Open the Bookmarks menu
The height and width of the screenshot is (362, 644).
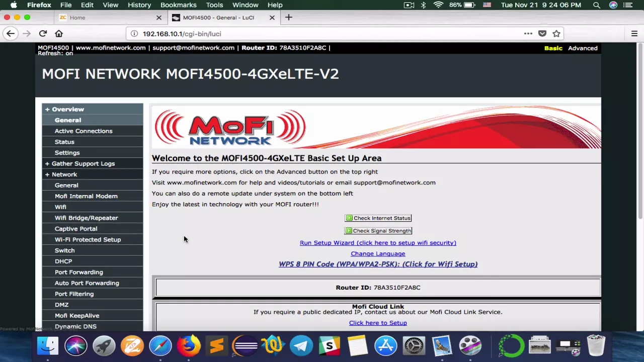coord(178,5)
